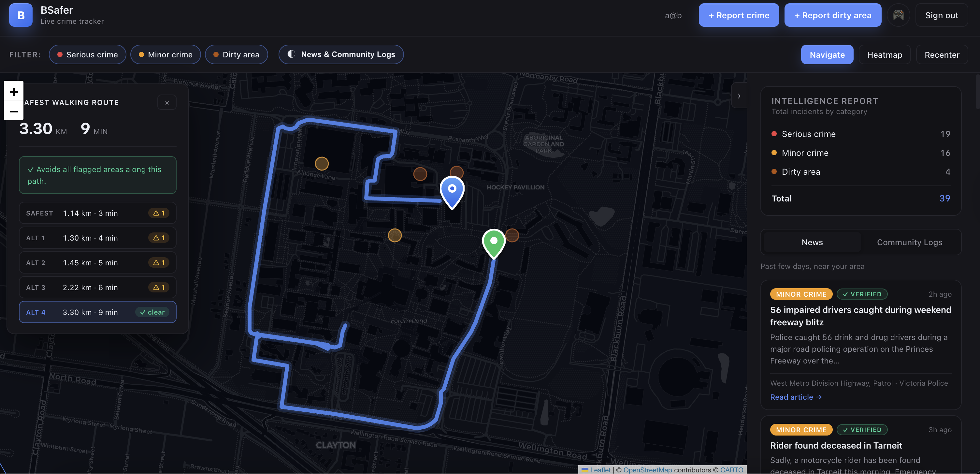Toggle the Serious crime filter

point(88,54)
